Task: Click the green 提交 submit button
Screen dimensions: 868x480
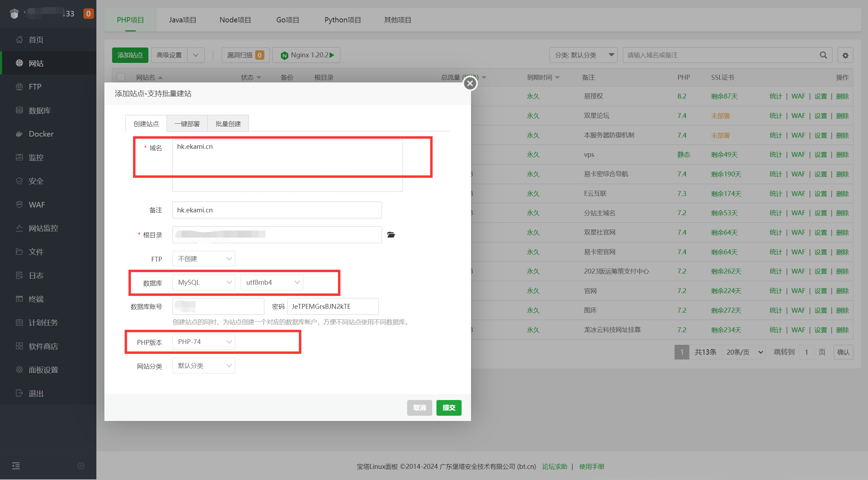Action: pos(449,408)
